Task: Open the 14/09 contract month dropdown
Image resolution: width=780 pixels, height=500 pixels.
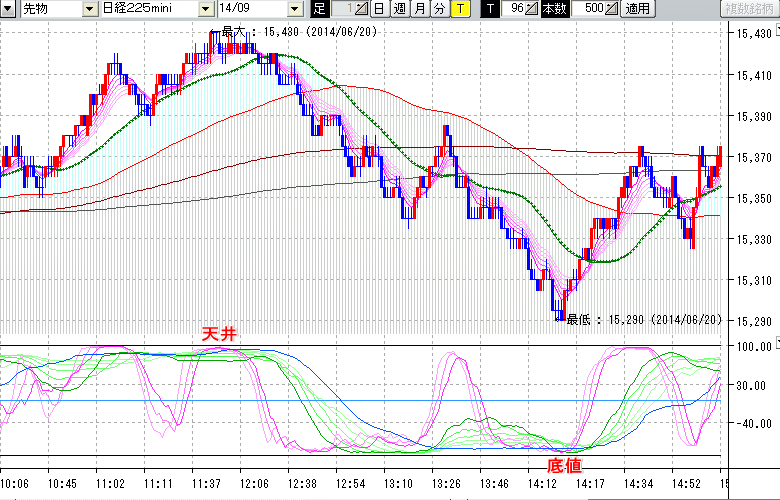Action: (294, 9)
